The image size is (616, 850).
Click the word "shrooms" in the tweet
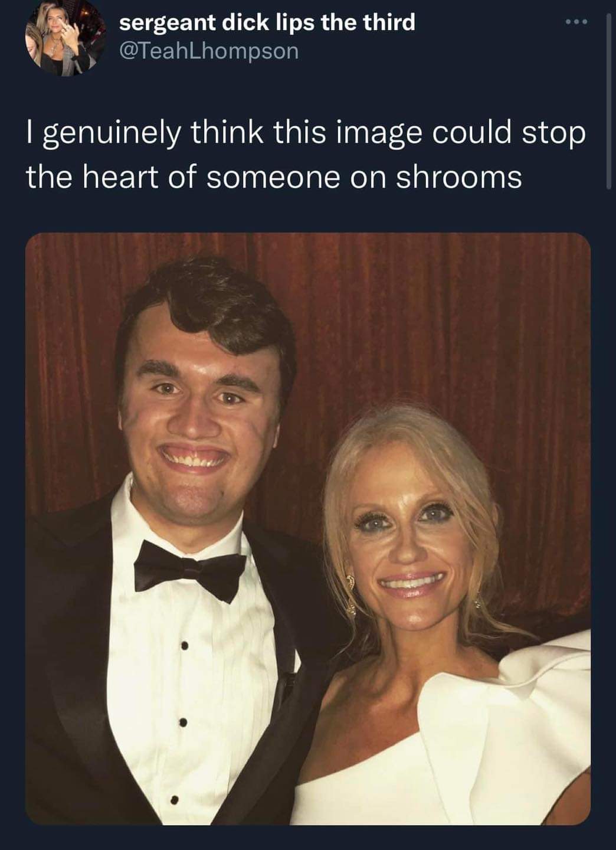tap(458, 177)
